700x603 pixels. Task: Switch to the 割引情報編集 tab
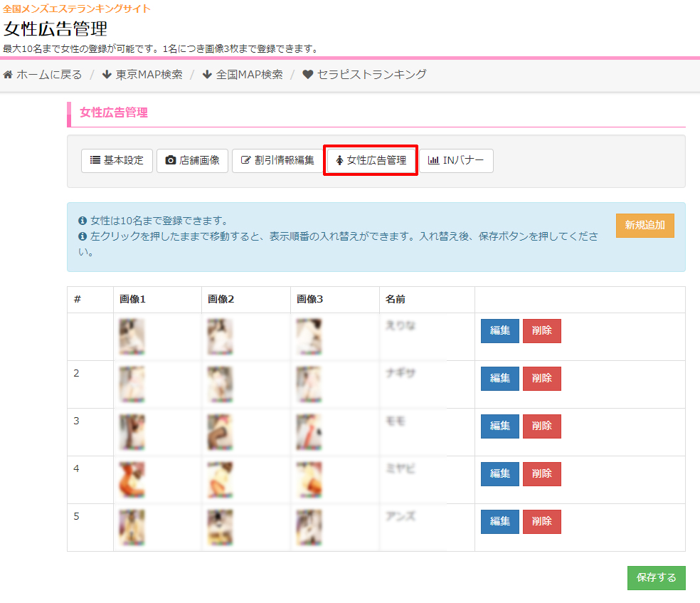[277, 160]
